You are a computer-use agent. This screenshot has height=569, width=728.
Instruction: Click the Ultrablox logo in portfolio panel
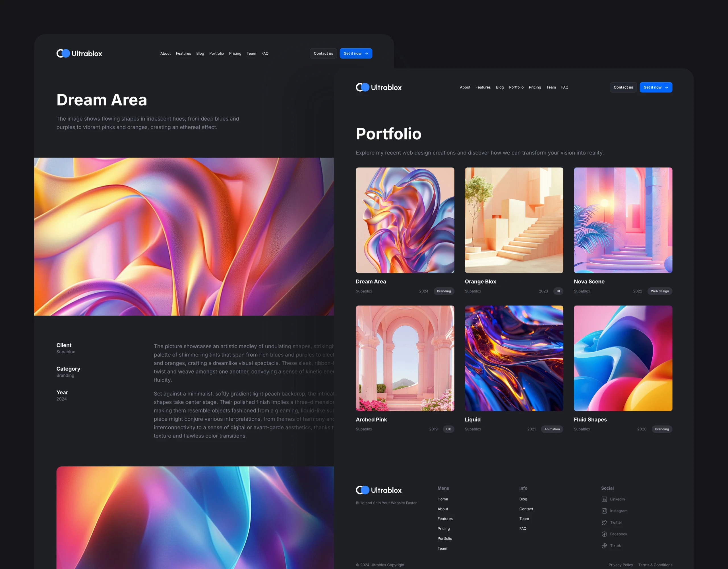(x=378, y=88)
